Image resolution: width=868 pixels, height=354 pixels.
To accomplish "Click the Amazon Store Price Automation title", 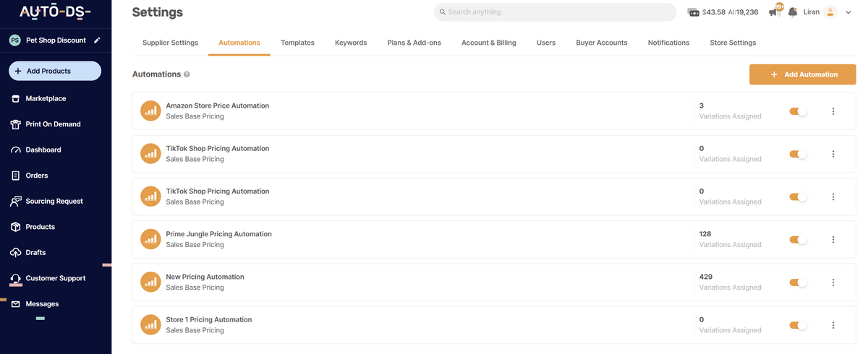I will coord(218,106).
